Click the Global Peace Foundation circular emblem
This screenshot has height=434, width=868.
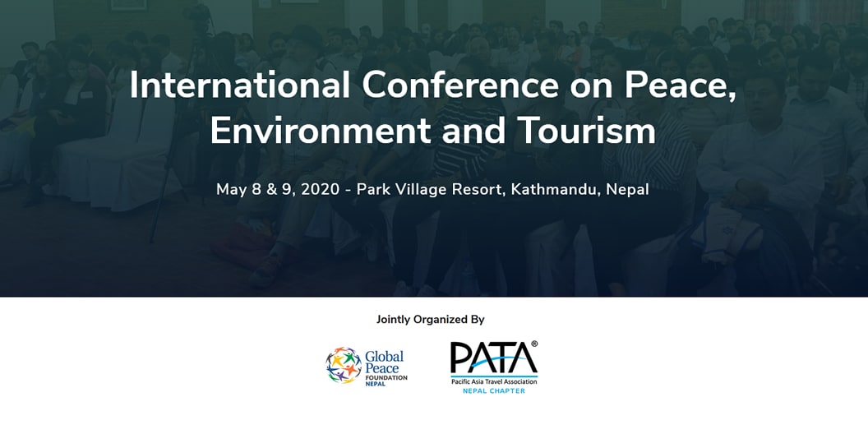tap(344, 365)
